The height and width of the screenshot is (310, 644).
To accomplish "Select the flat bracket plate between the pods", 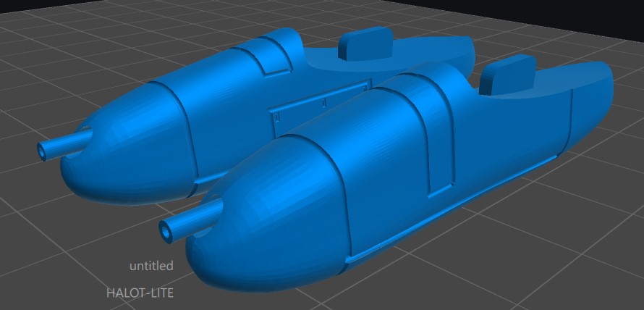I will coord(318,107).
